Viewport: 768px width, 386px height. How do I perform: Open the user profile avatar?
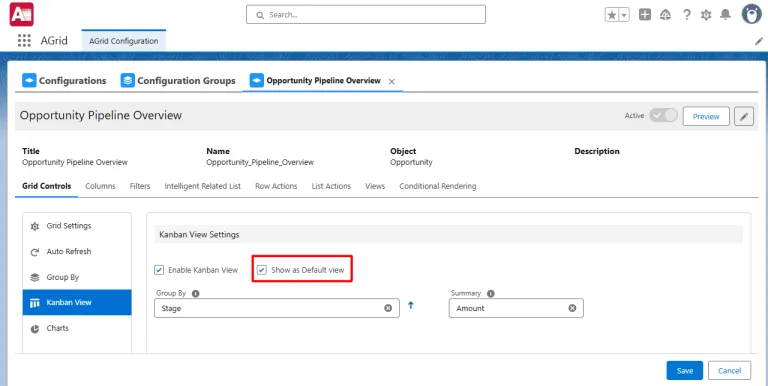coord(751,14)
